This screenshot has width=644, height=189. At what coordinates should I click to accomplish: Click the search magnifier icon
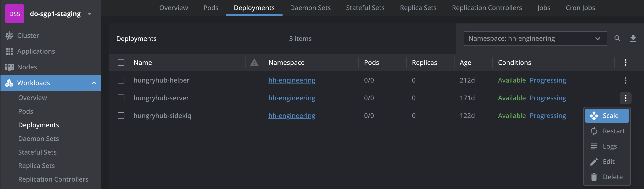tap(617, 39)
